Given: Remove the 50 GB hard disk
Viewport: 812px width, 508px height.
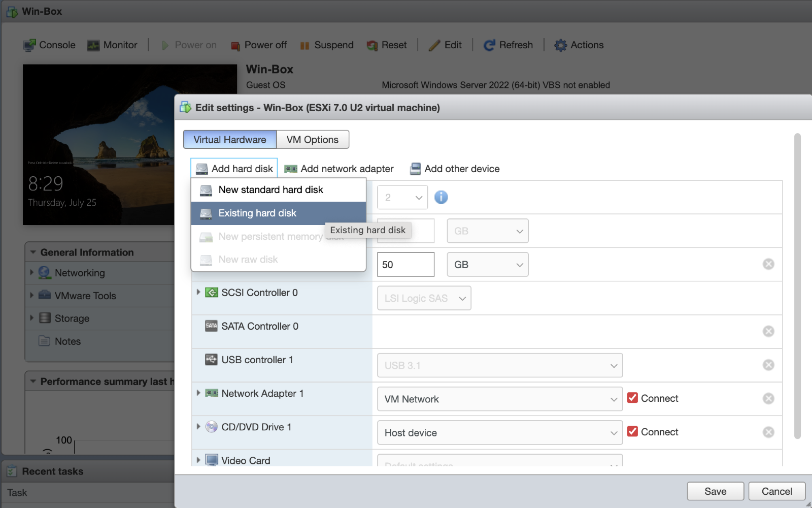Looking at the screenshot, I should (768, 264).
